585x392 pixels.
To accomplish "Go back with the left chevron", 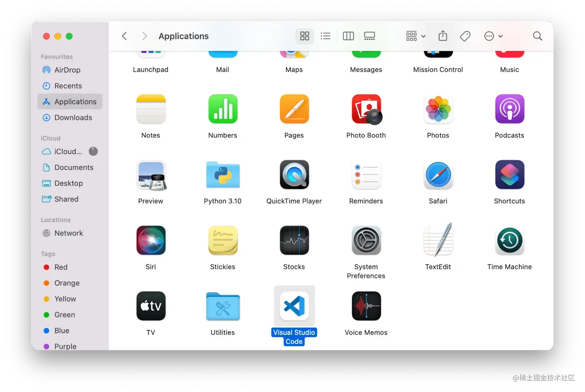I will coord(124,36).
